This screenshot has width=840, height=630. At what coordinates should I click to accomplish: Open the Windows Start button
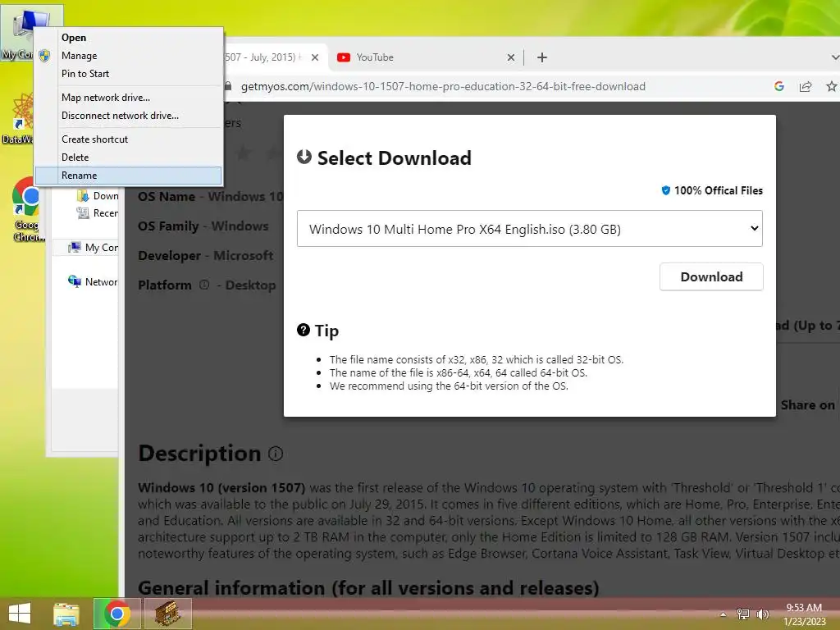coord(20,614)
